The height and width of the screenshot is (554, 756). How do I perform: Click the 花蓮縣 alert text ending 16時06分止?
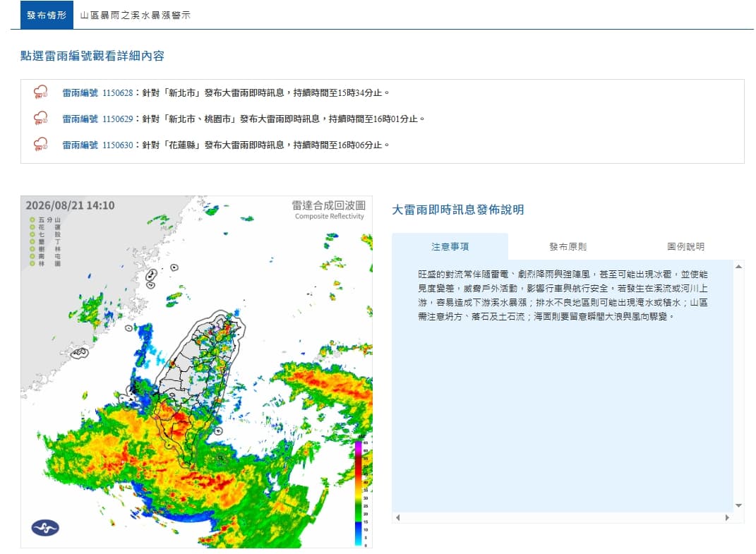click(265, 145)
